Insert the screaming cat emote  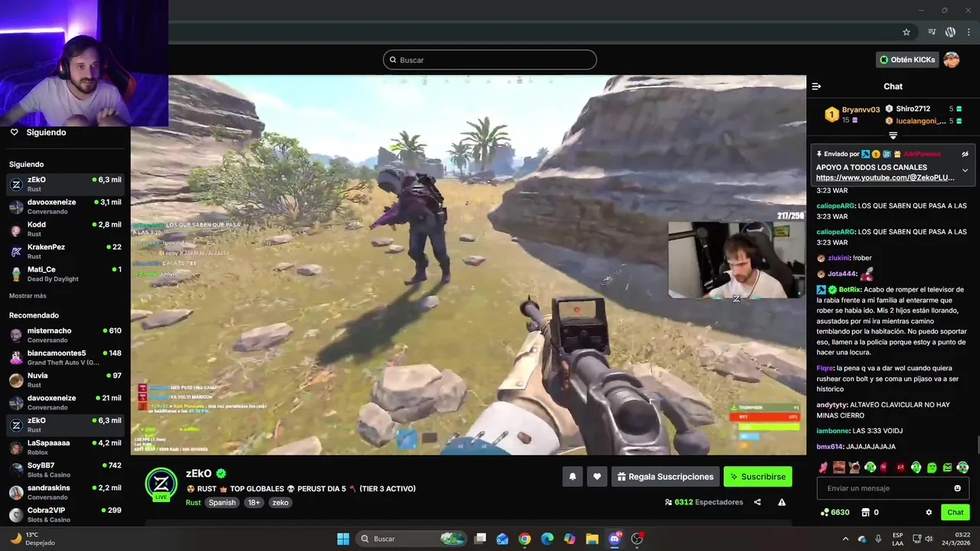click(854, 467)
